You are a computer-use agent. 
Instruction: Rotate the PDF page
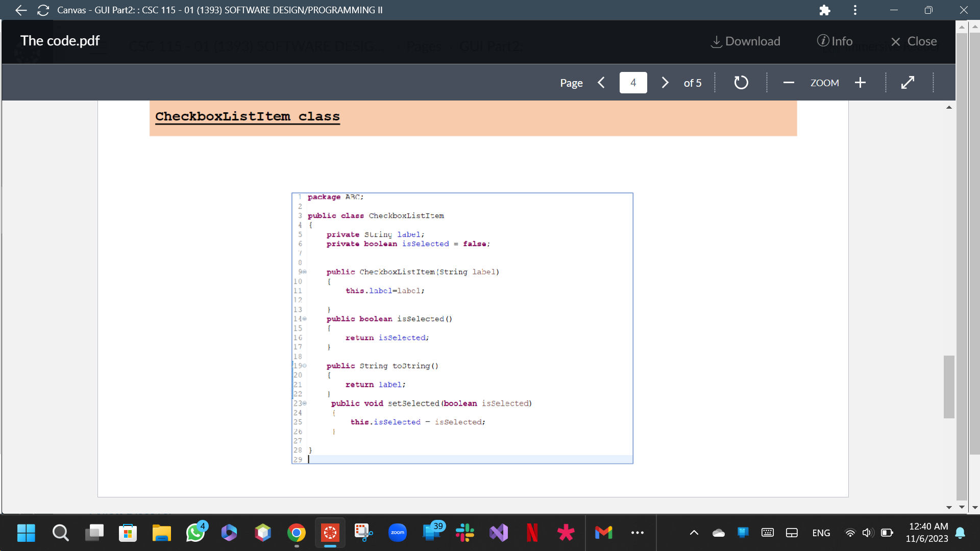point(741,82)
